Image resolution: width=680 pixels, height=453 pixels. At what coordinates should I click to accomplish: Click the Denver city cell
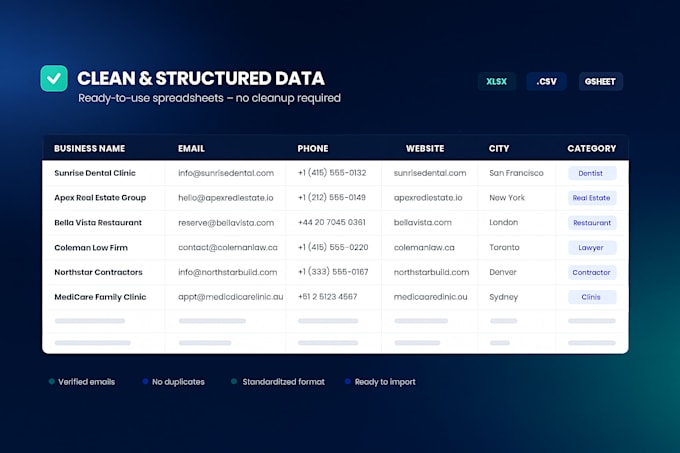click(x=503, y=272)
